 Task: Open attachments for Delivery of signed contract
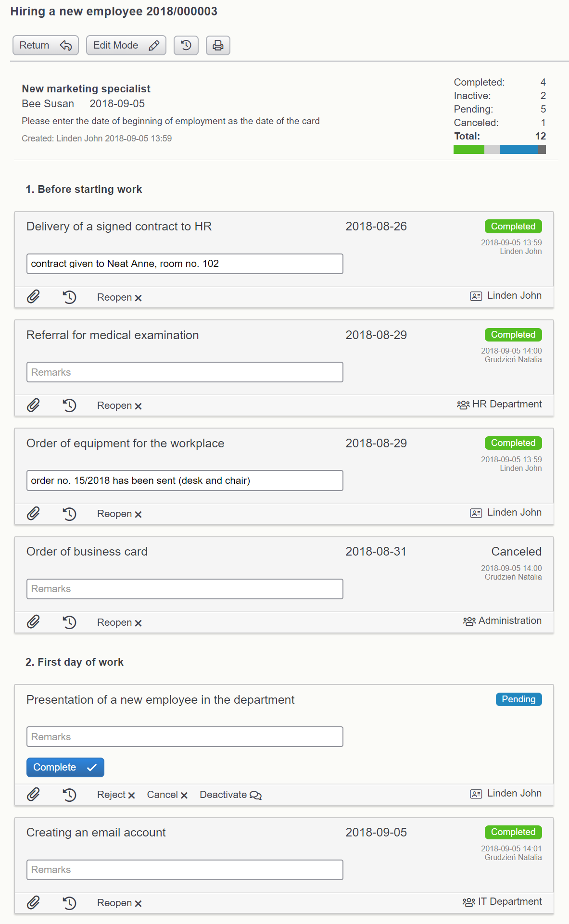point(33,297)
